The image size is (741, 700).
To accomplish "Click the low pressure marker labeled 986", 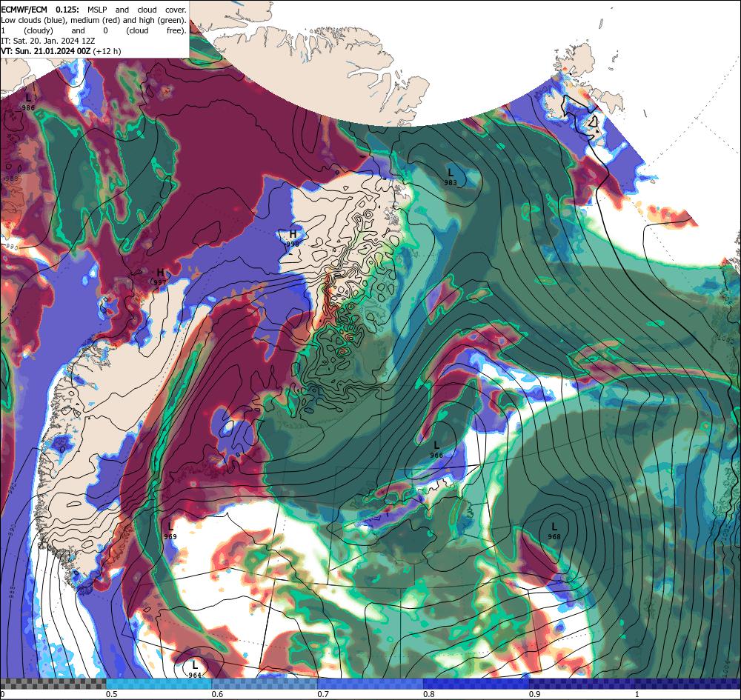I will (28, 101).
